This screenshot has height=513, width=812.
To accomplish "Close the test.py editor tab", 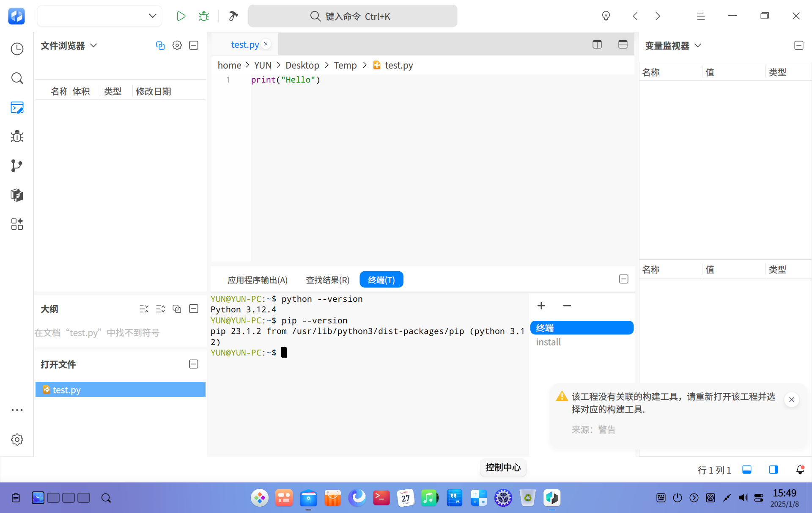I will [266, 44].
